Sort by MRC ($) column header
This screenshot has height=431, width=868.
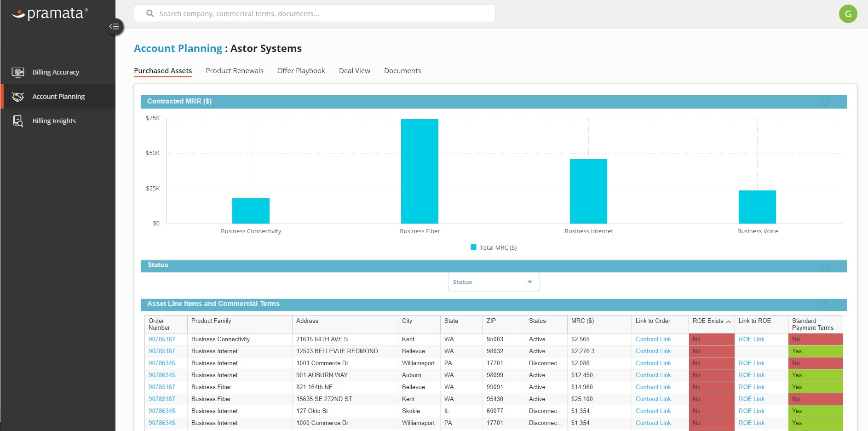click(599, 324)
